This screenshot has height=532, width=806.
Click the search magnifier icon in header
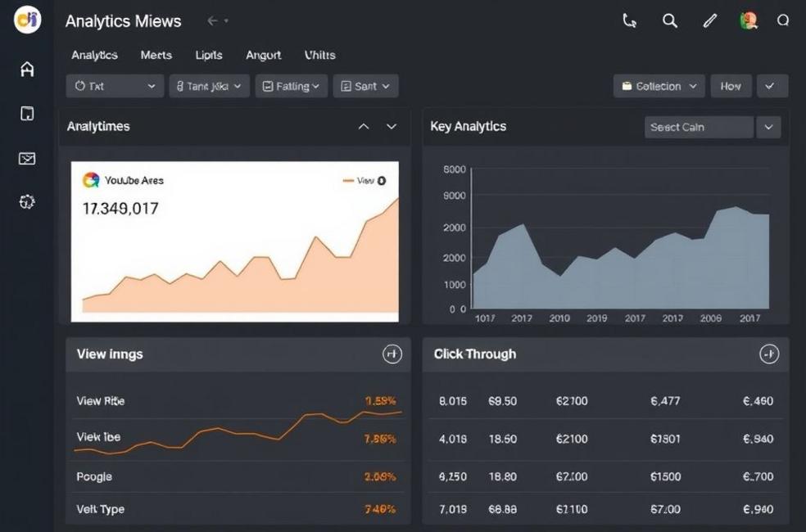coord(670,21)
